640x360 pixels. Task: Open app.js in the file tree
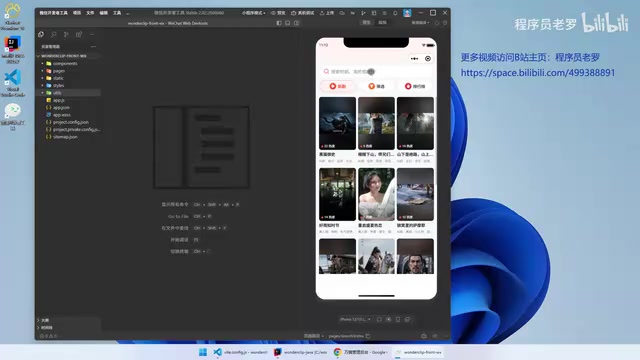pyautogui.click(x=58, y=100)
